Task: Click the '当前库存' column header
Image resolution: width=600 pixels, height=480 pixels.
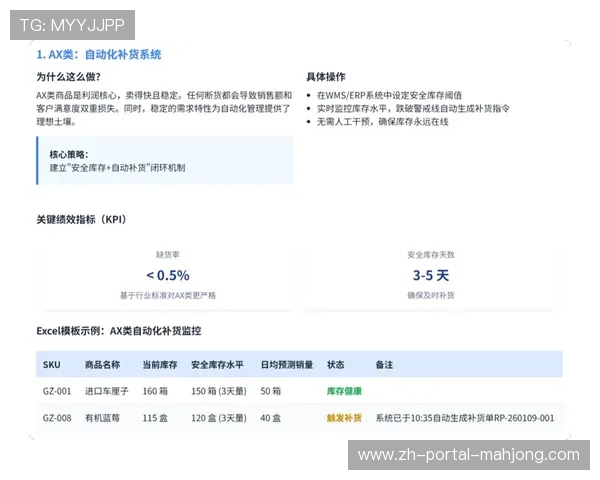Action: pos(160,365)
